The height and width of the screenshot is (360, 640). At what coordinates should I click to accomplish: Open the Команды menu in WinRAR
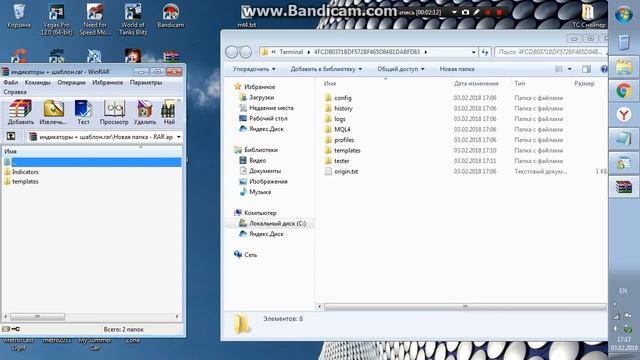click(x=38, y=82)
